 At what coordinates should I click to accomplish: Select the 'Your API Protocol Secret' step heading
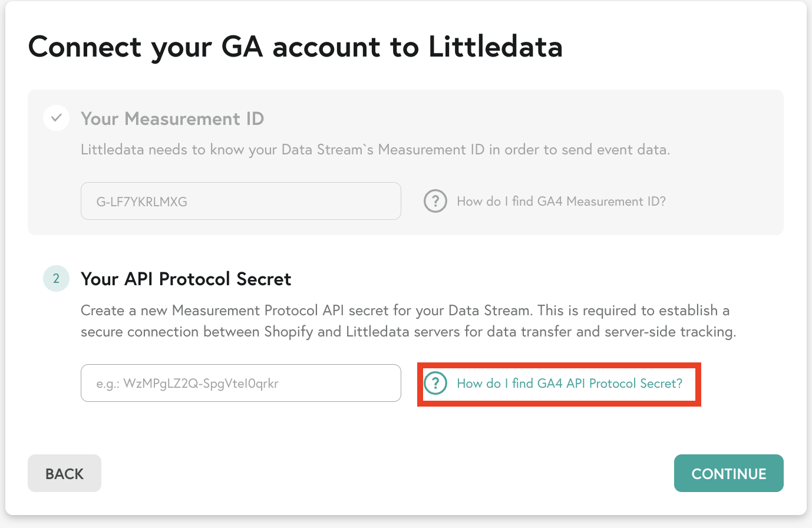click(186, 279)
